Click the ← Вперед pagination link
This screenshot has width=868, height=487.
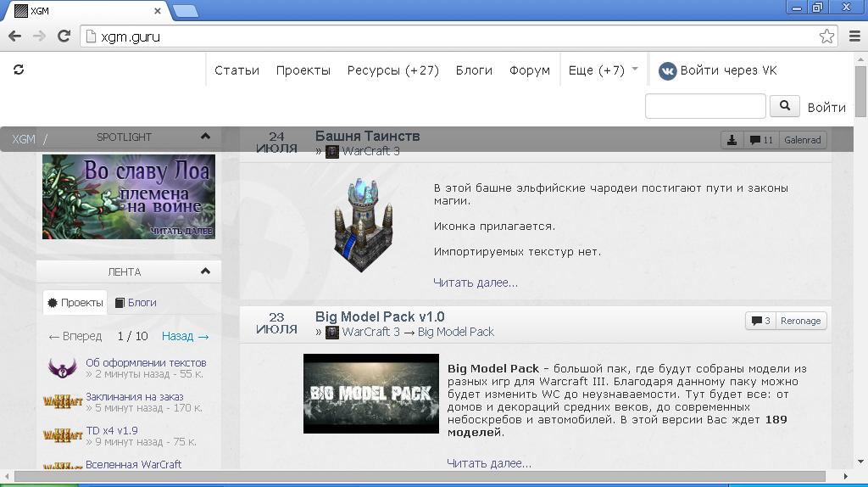coord(75,336)
